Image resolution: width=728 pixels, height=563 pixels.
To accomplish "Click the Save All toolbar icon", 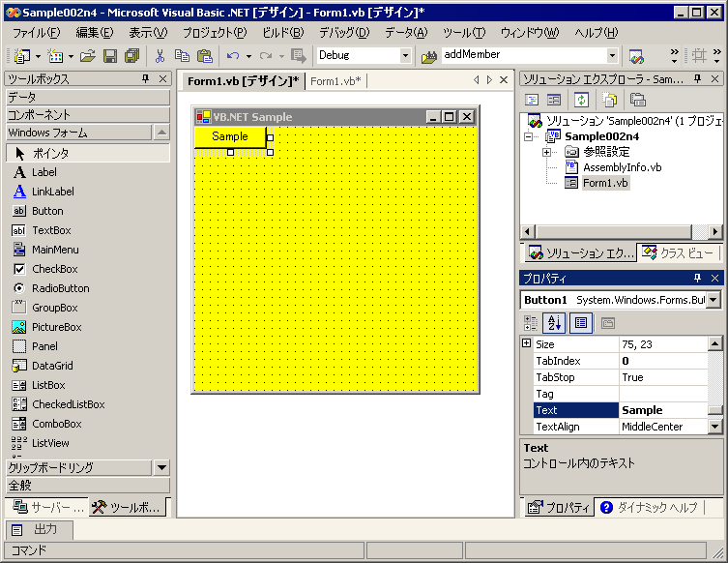I will click(x=131, y=56).
